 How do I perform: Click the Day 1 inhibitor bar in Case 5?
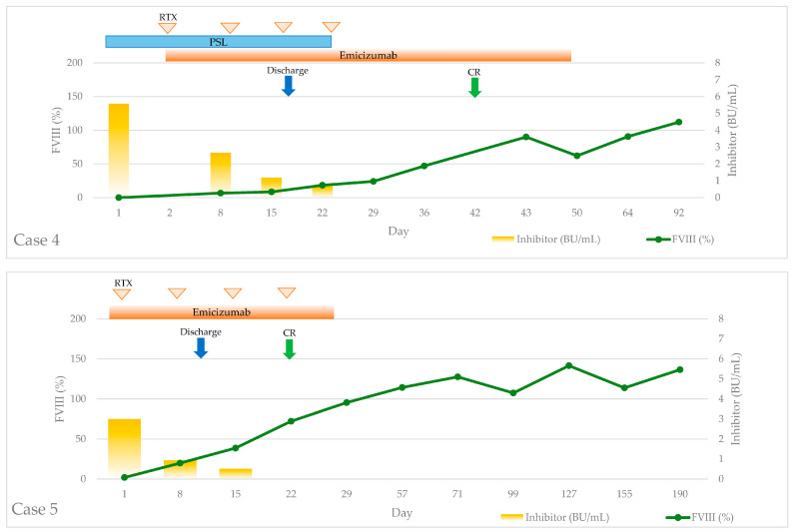tap(124, 448)
